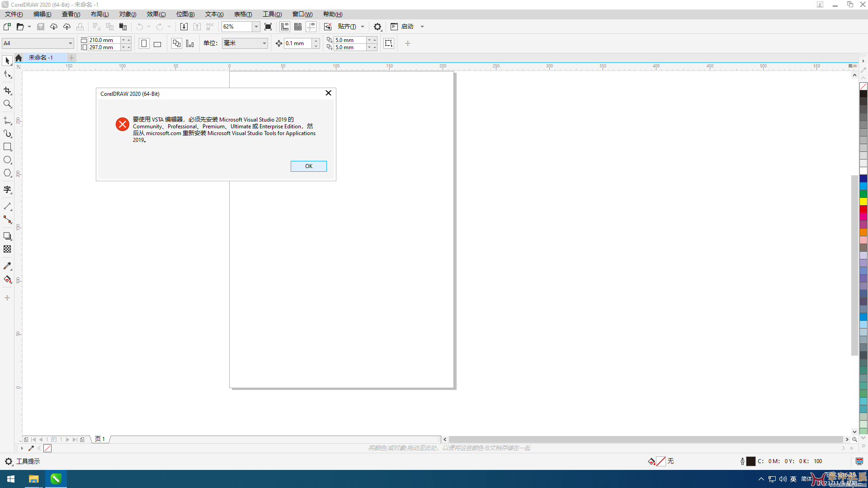Viewport: 868px width, 488px height.
Task: Close the CorelDRAW error dialog
Action: pyautogui.click(x=329, y=93)
